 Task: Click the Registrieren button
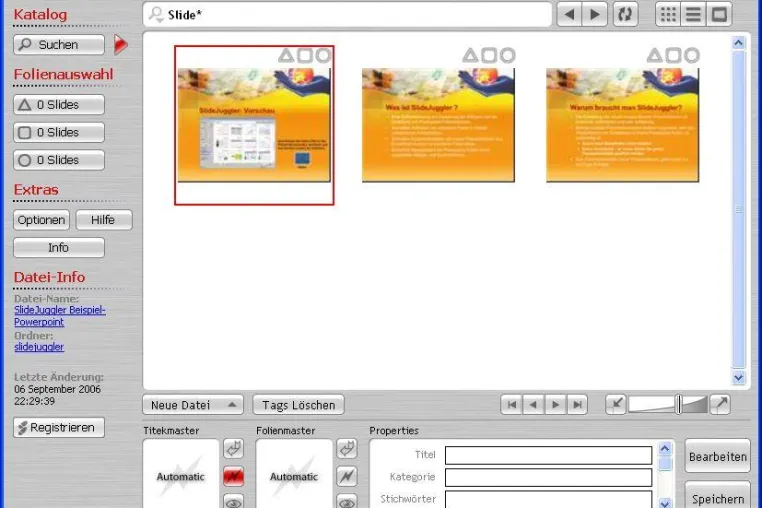click(x=59, y=428)
